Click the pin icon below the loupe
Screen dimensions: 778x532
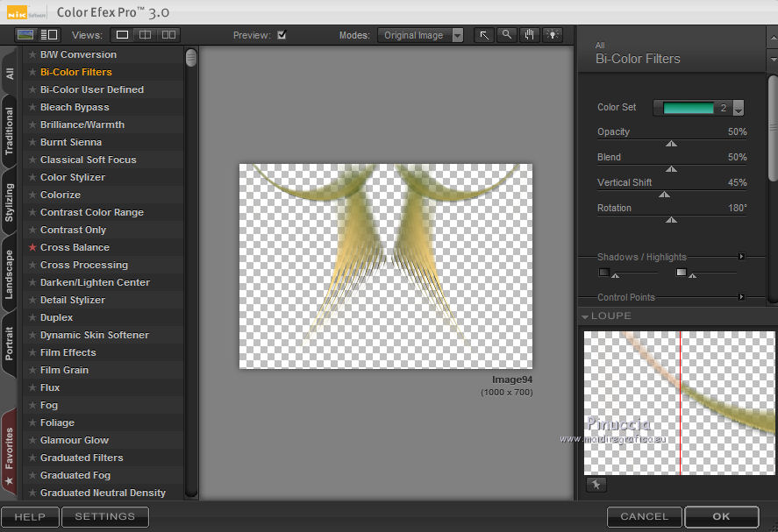click(596, 485)
